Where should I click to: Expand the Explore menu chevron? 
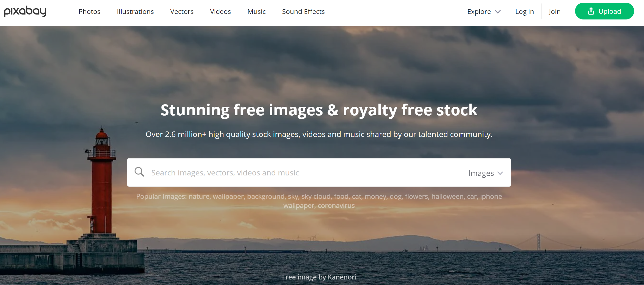[498, 12]
